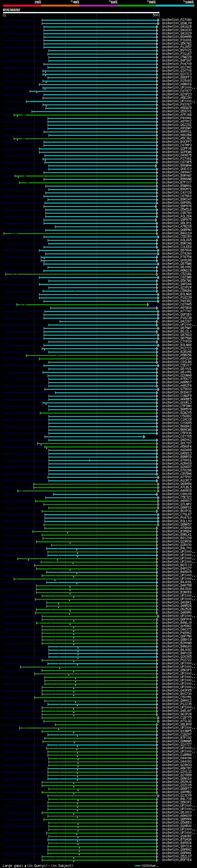Select the UniRef100_P31167 hit
197x868 pixels.
(x=176, y=54)
